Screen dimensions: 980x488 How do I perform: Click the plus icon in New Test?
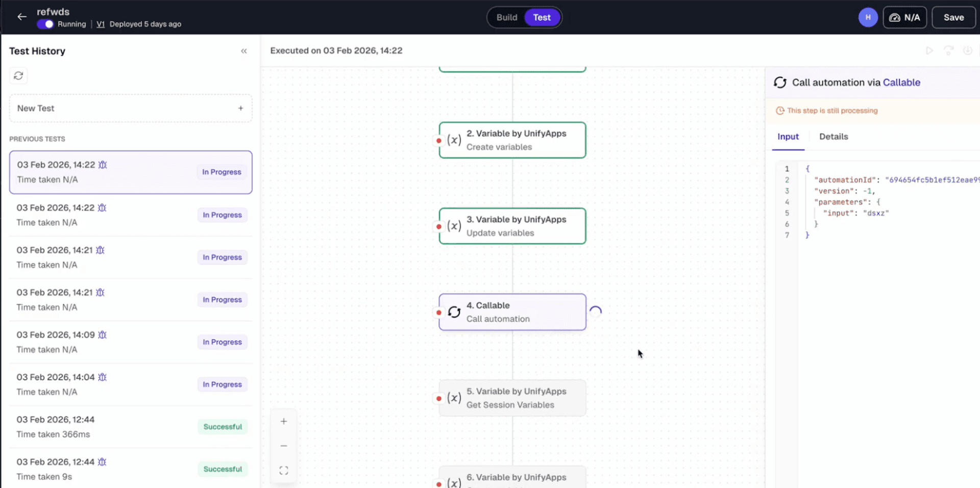coord(240,108)
